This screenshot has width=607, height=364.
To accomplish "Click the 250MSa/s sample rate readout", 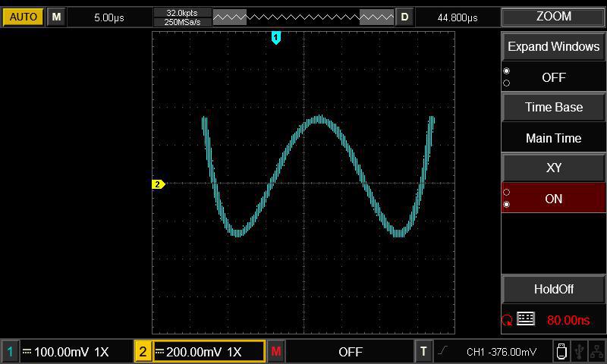I will 182,22.
